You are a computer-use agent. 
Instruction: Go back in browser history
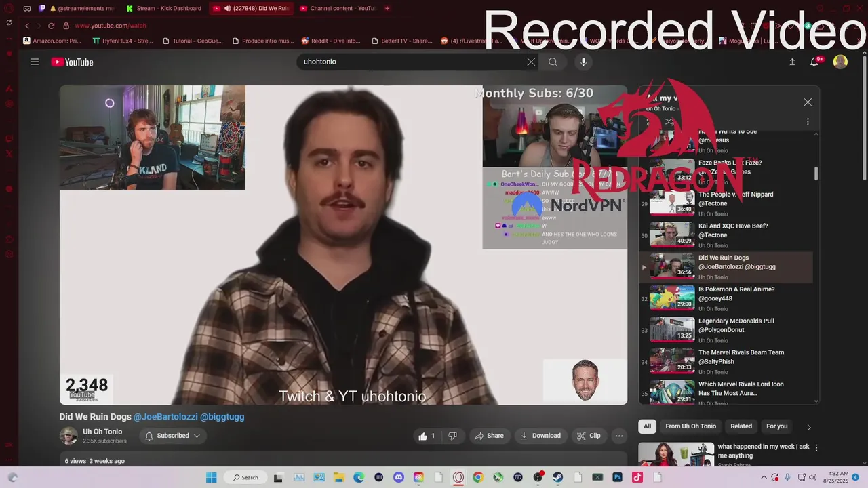[27, 26]
